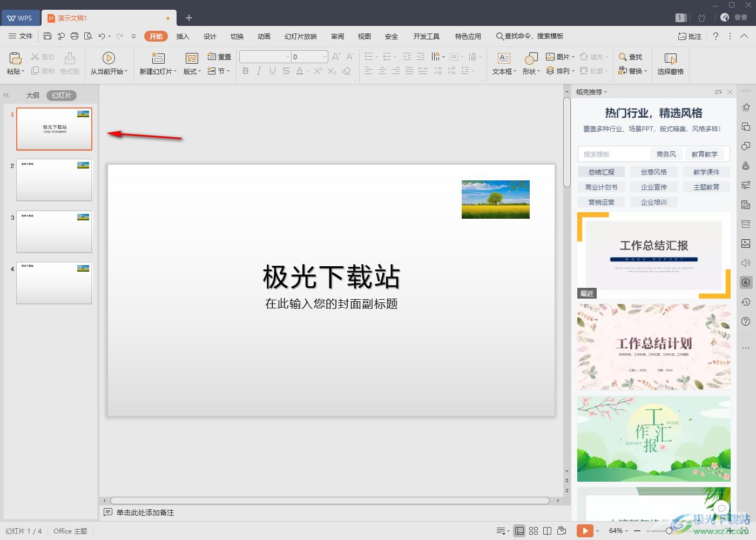Switch to Slides (幻灯片) view toggle
The image size is (756, 540).
62,95
